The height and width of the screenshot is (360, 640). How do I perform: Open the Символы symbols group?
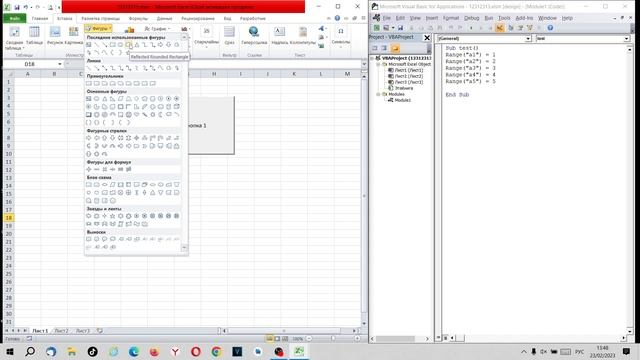[340, 37]
